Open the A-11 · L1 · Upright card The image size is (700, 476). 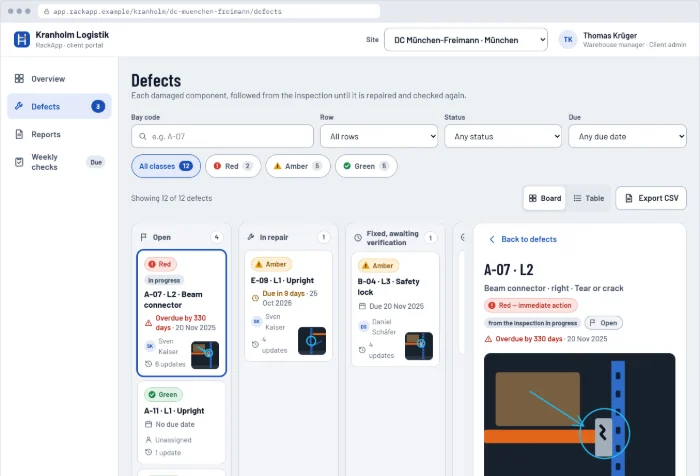click(x=182, y=422)
